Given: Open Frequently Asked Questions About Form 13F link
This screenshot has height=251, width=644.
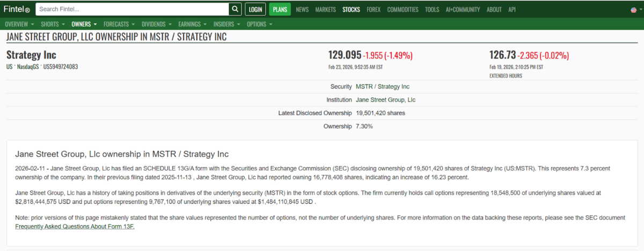Looking at the screenshot, I should 75,227.
